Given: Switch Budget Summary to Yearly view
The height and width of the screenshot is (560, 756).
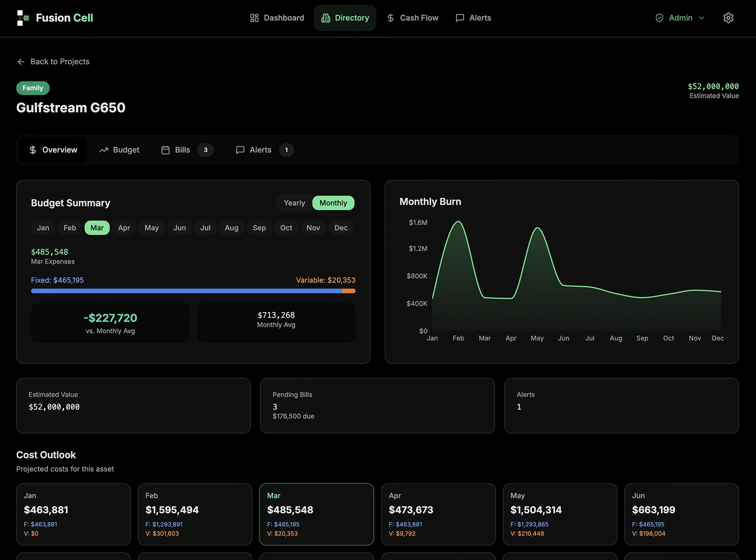Looking at the screenshot, I should 294,203.
